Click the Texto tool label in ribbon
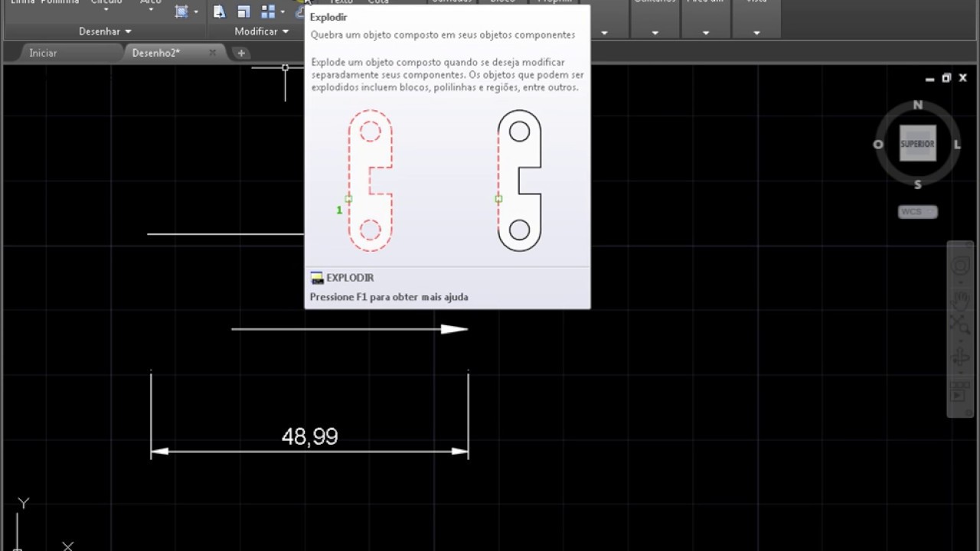Screen dimensions: 980x551 click(x=341, y=2)
